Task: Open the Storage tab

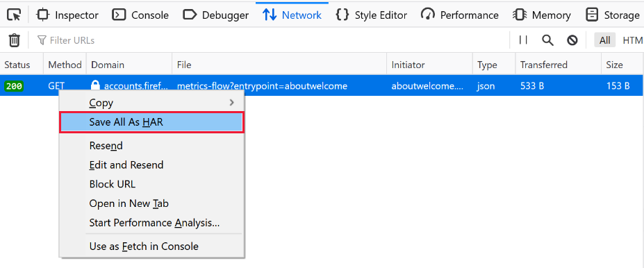Action: (612, 15)
